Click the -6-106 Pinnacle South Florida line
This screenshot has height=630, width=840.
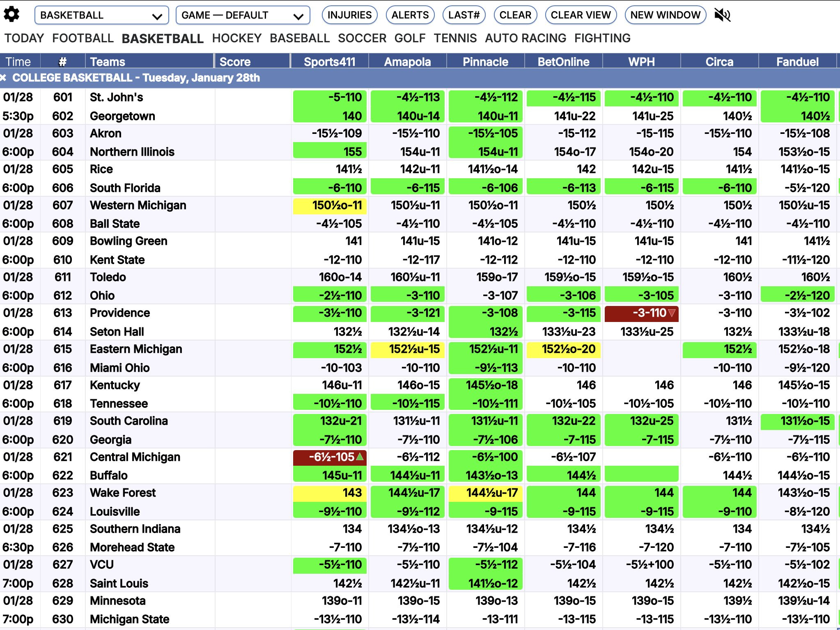pyautogui.click(x=486, y=187)
